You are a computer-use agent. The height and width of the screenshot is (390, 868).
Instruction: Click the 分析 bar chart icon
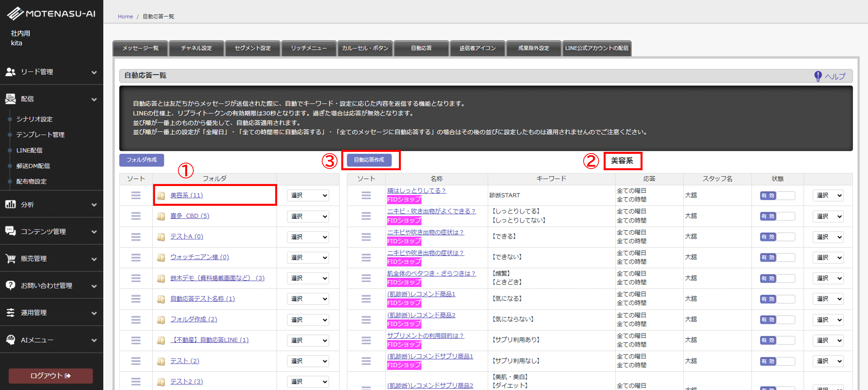tap(10, 204)
